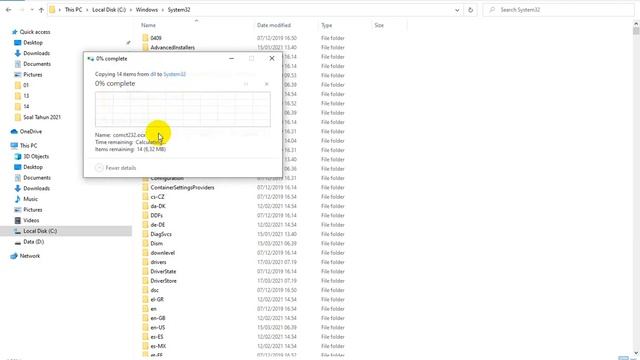
Task: Select the DriverState folder
Action: tap(163, 271)
